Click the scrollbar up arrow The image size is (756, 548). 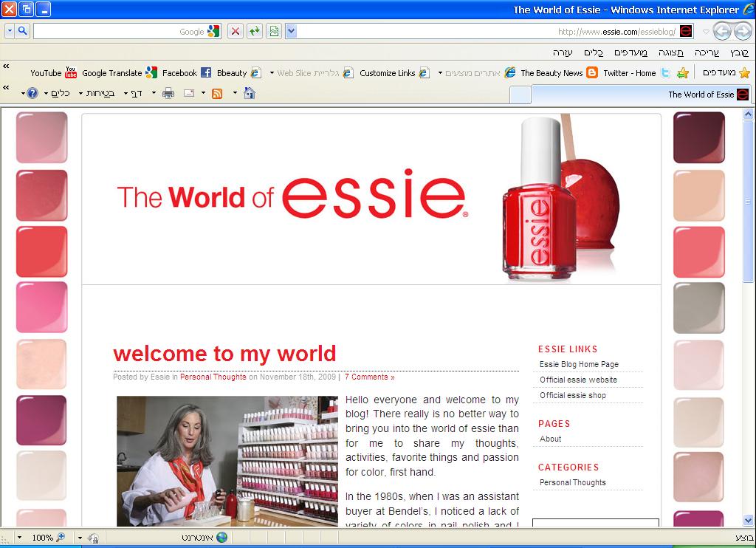[748, 114]
